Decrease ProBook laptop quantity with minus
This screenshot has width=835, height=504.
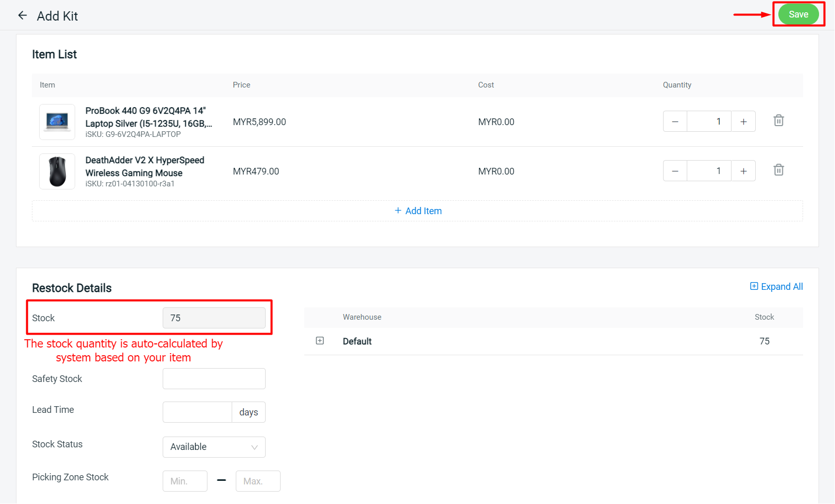coord(675,121)
